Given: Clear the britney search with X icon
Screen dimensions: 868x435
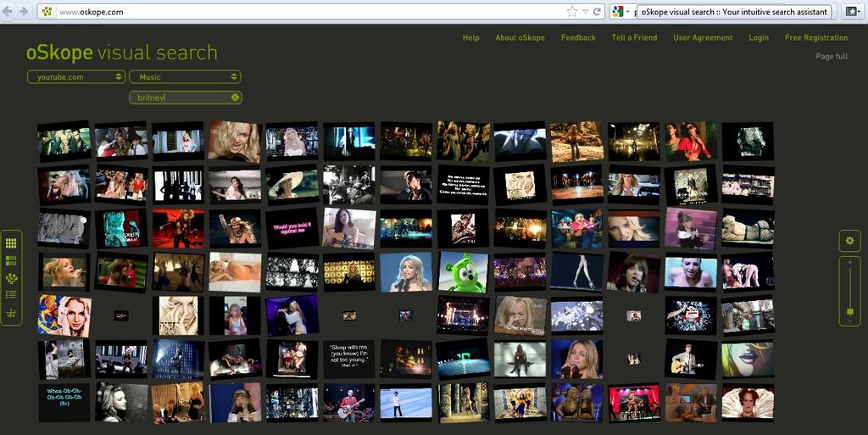Looking at the screenshot, I should click(x=236, y=98).
